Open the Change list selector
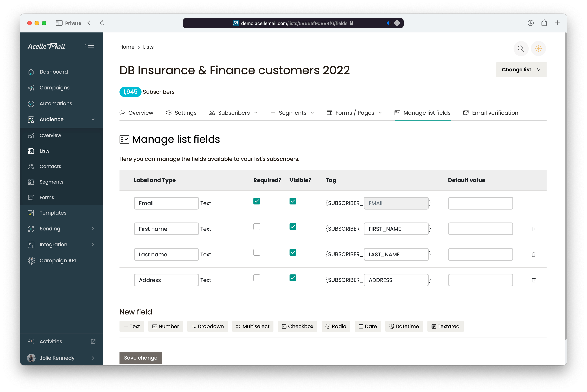Image resolution: width=587 pixels, height=392 pixels. [521, 69]
